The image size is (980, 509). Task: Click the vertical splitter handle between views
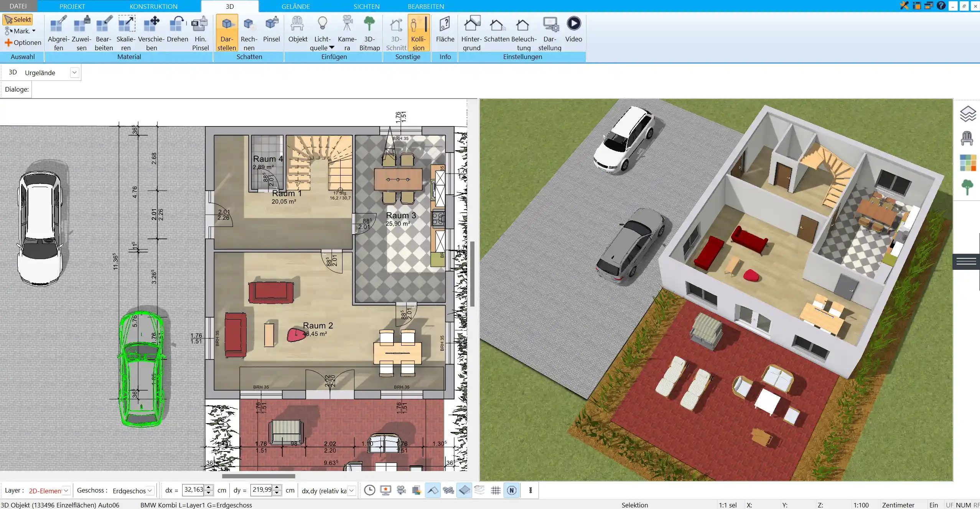click(x=473, y=274)
